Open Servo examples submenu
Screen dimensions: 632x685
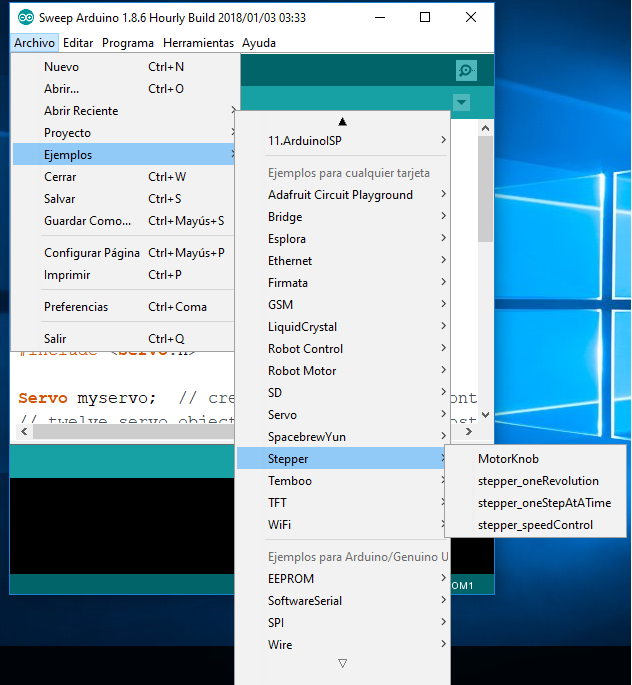click(x=343, y=415)
